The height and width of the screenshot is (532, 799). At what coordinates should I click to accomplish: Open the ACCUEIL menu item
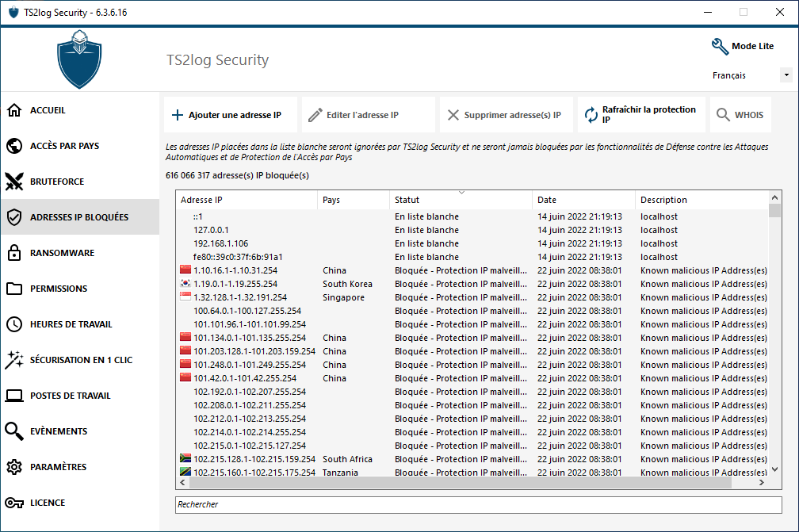coord(80,110)
